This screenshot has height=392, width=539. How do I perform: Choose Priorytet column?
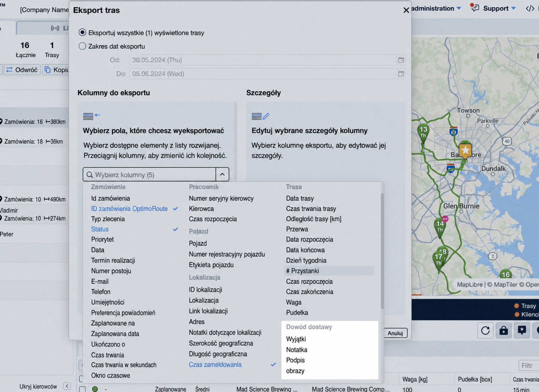point(102,240)
